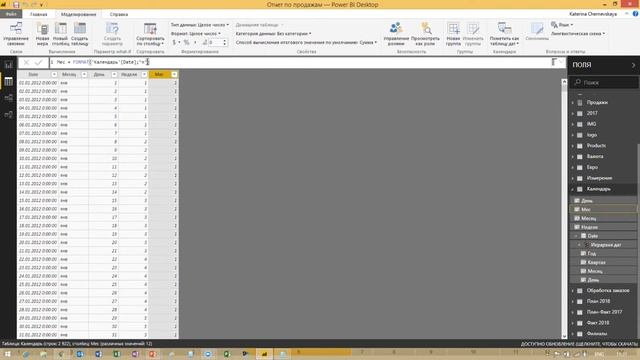Click the data table vertical scrollbar

[564, 208]
